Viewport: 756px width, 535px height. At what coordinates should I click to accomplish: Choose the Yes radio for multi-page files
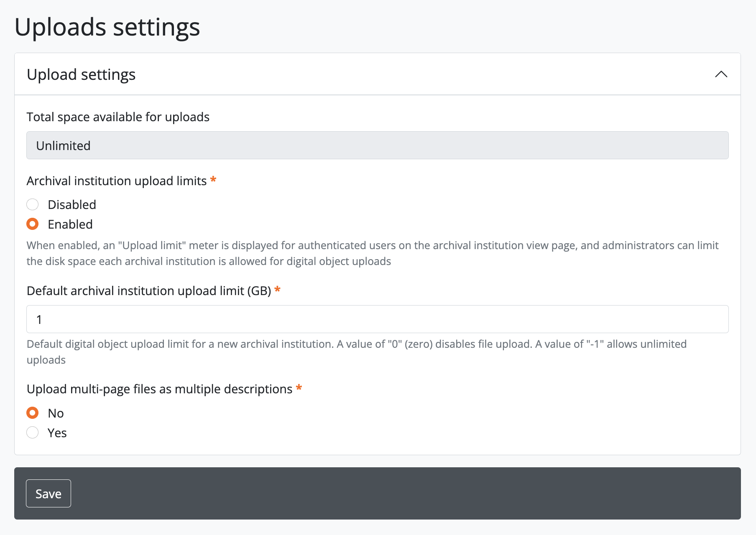(x=33, y=433)
